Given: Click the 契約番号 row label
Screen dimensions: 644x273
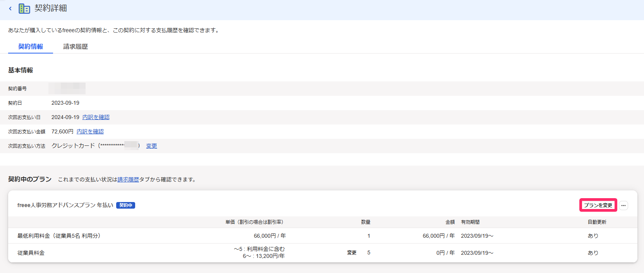Looking at the screenshot, I should coord(17,89).
